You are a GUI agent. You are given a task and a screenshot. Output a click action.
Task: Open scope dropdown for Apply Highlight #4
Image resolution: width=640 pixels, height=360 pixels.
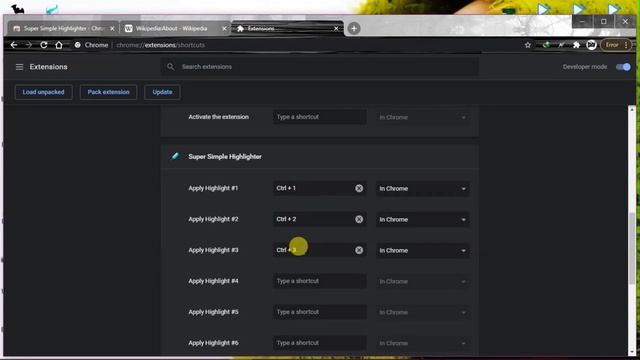click(422, 282)
